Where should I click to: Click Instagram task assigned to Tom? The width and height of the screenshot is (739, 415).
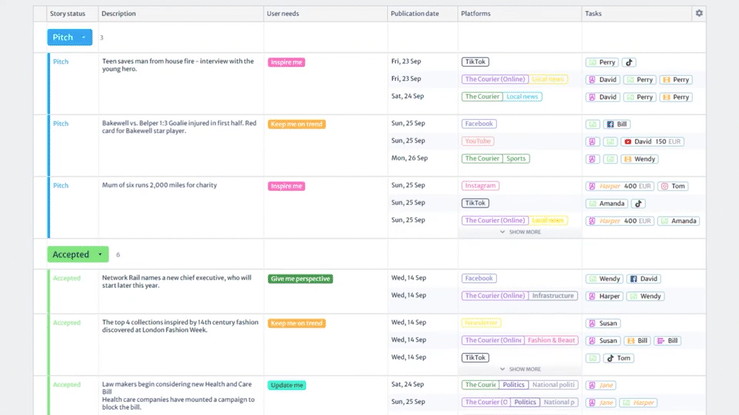tap(673, 186)
